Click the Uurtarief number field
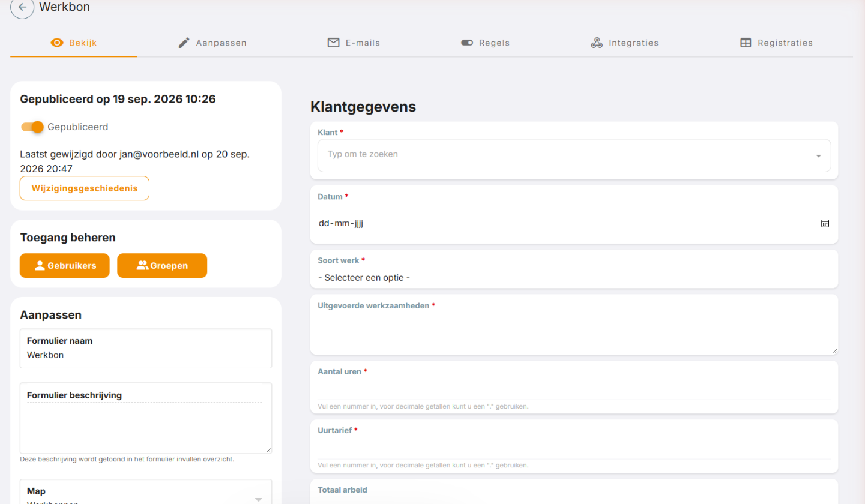The height and width of the screenshot is (504, 865). click(574, 448)
